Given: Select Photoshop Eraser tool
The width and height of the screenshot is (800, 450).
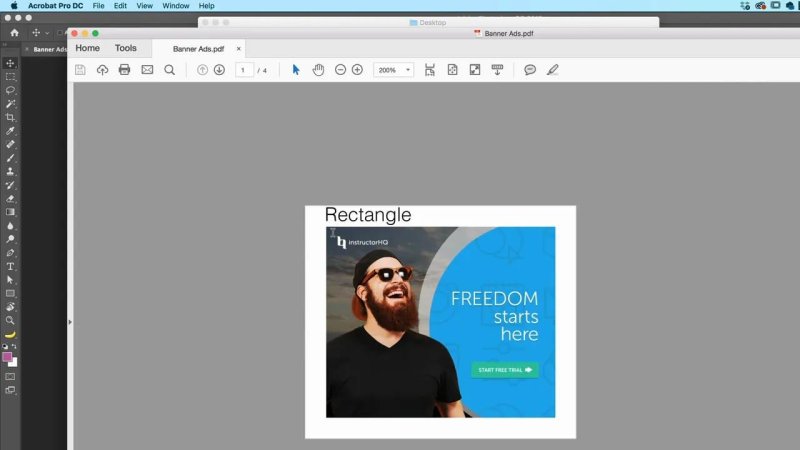Looking at the screenshot, I should [10, 198].
